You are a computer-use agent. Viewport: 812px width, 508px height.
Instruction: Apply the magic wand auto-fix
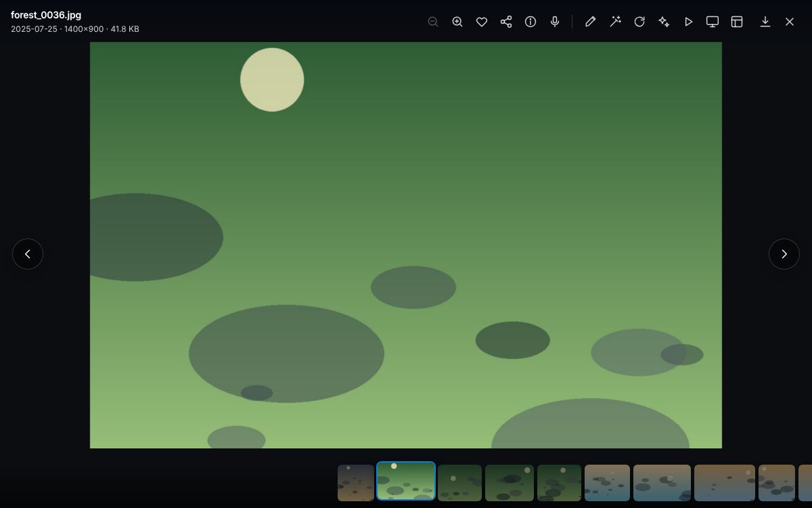(615, 22)
